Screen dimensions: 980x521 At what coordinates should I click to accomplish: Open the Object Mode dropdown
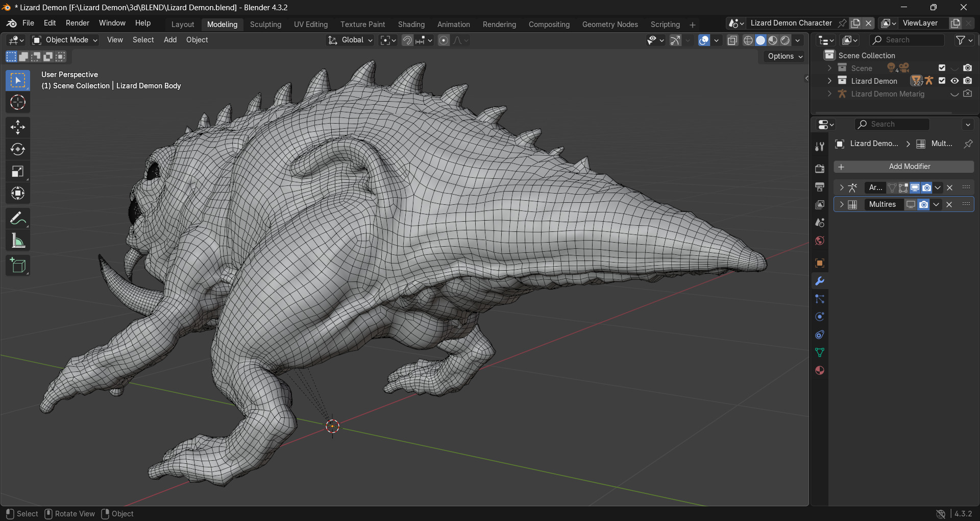tap(65, 40)
